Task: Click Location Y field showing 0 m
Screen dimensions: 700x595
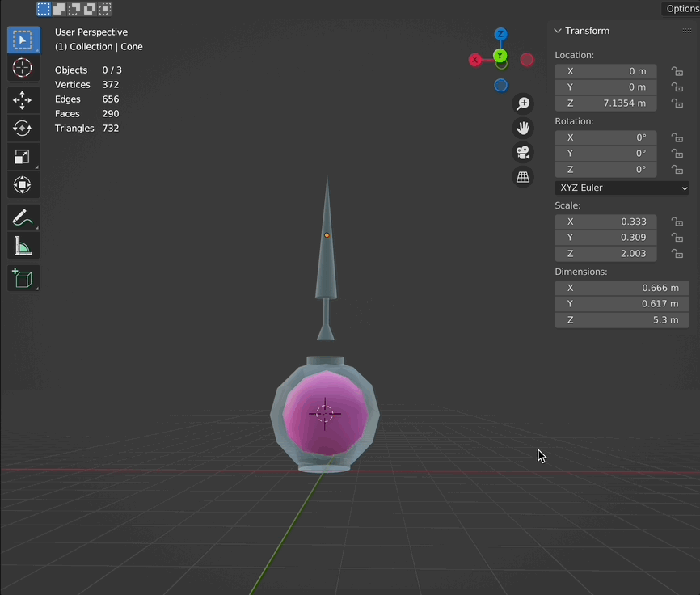Action: pyautogui.click(x=605, y=87)
